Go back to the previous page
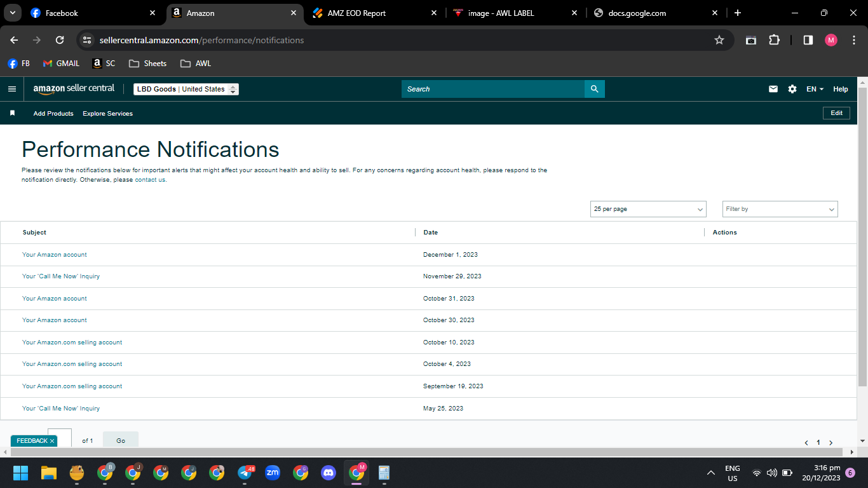 click(14, 40)
